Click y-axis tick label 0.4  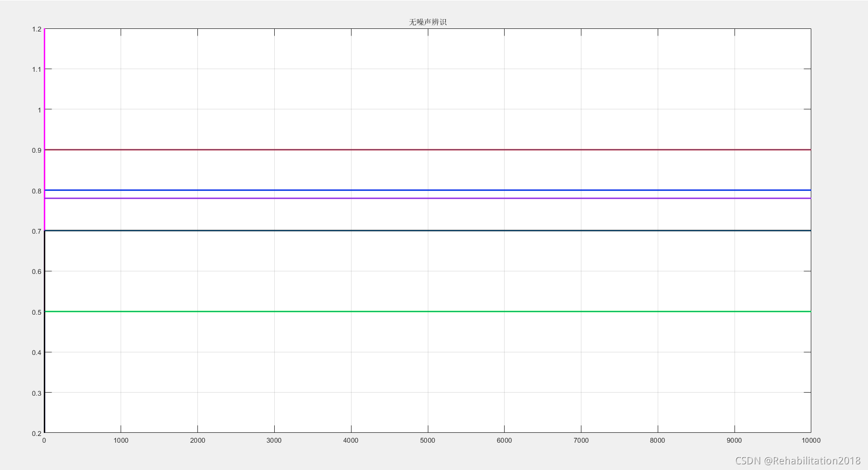37,352
